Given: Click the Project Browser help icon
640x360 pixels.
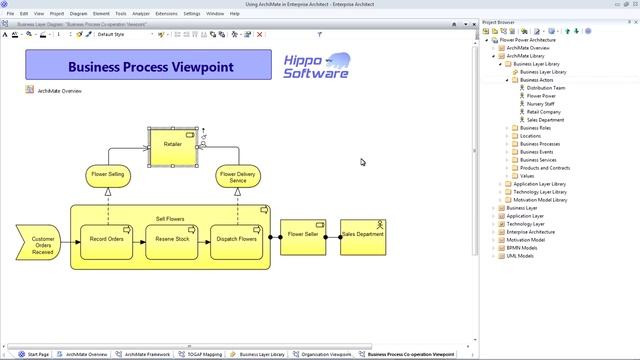Looking at the screenshot, I should point(588,31).
